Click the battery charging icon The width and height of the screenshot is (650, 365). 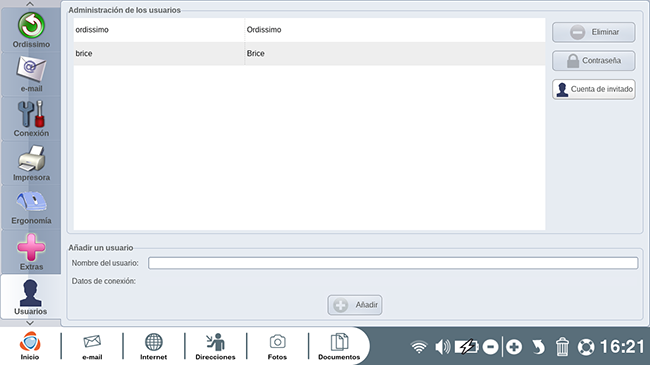point(466,346)
